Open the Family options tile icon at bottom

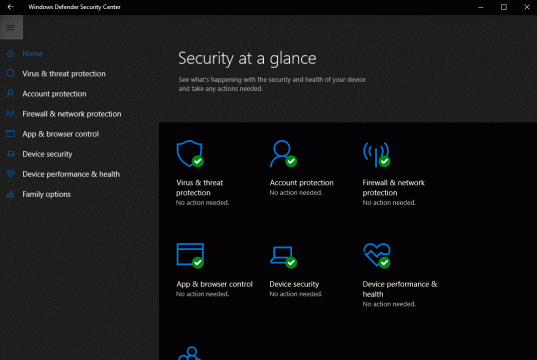point(190,353)
